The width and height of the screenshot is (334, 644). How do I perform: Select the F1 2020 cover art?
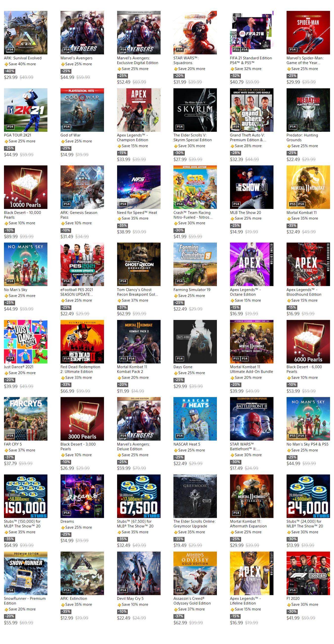tap(308, 573)
